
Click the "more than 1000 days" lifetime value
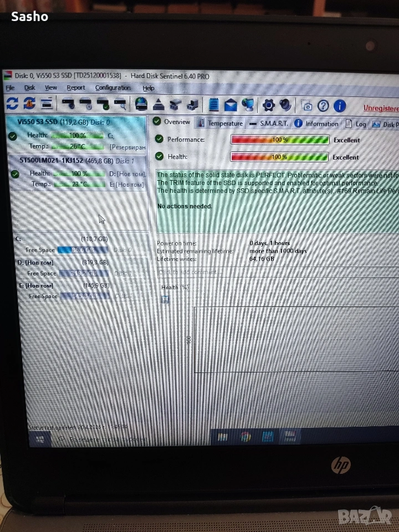tap(278, 251)
